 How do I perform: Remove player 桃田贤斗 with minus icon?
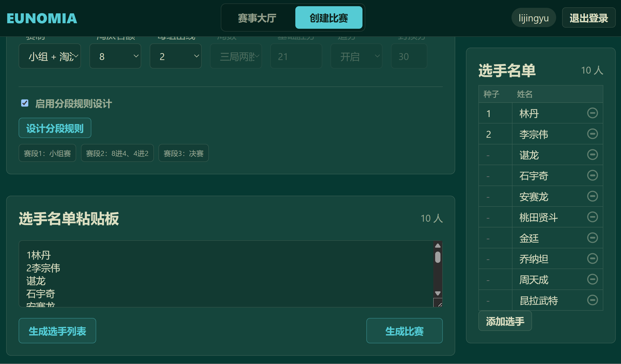click(592, 217)
